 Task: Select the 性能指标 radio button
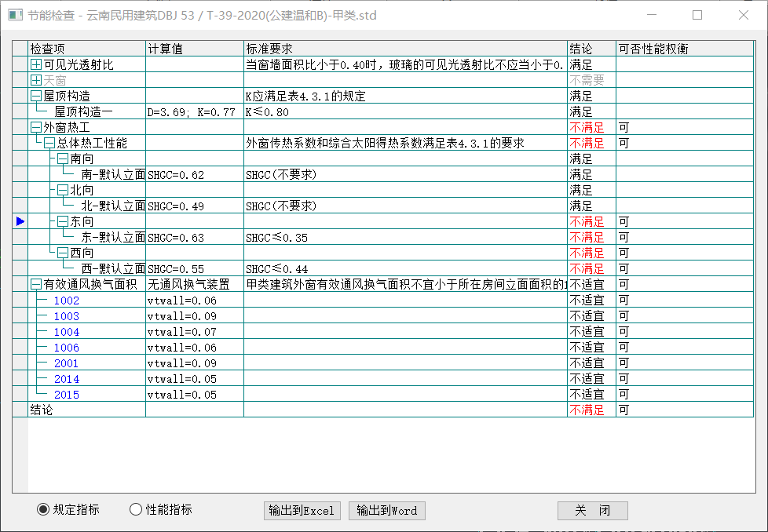tap(136, 510)
